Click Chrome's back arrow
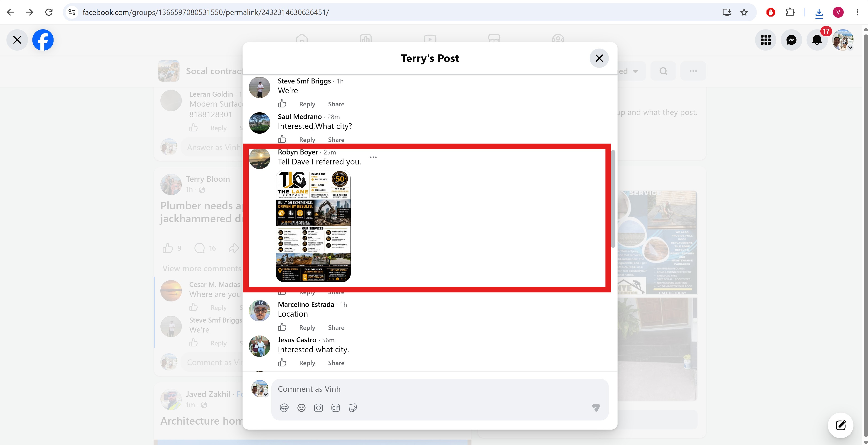The image size is (868, 445). 10,12
